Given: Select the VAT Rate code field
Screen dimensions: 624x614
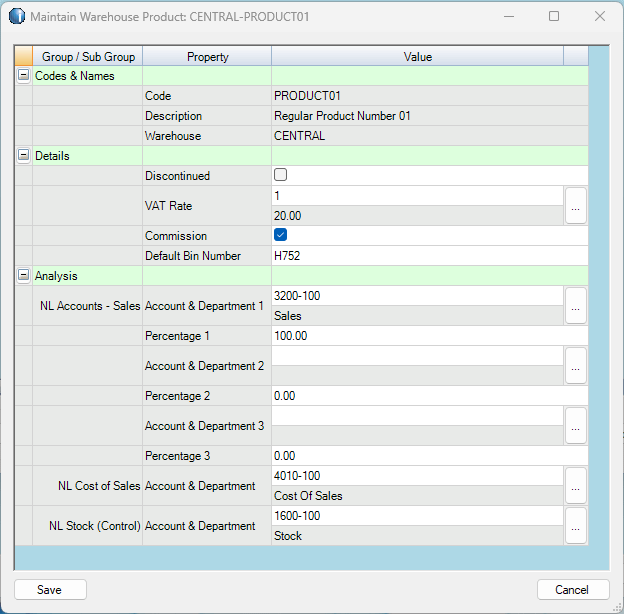Looking at the screenshot, I should [416, 196].
